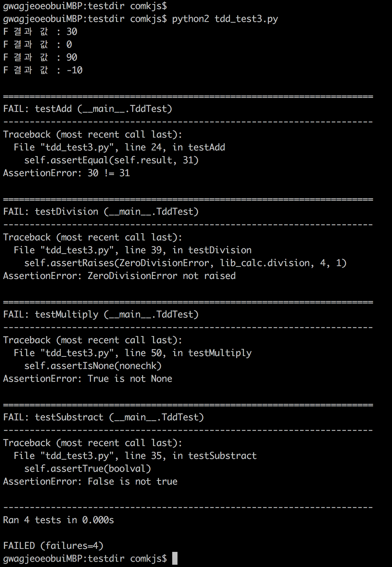Click the AssertionError: 30 != 31 message
The height and width of the screenshot is (567, 392).
tap(66, 173)
